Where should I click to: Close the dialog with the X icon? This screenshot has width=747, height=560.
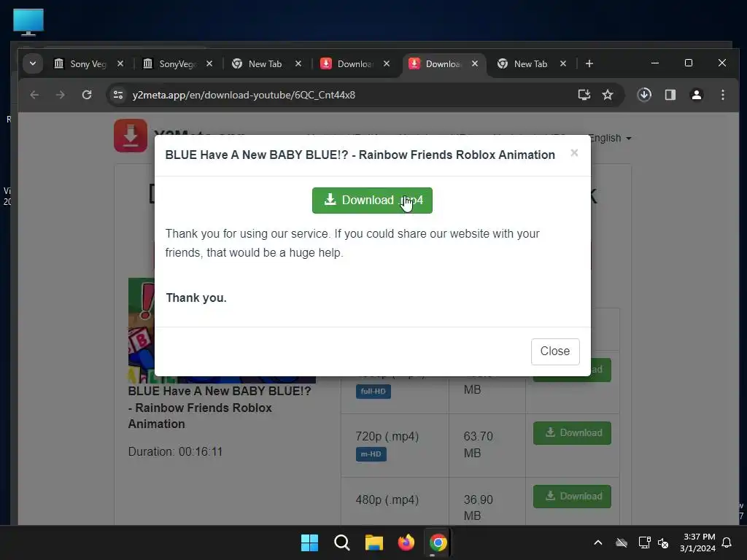(574, 153)
